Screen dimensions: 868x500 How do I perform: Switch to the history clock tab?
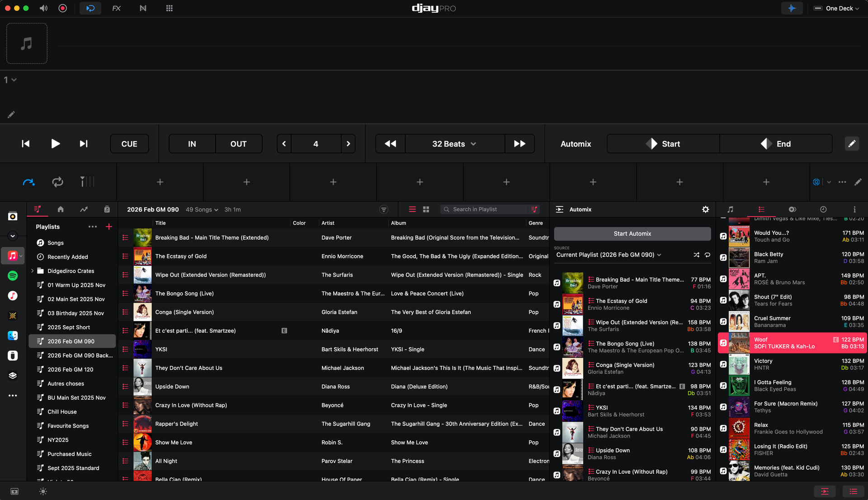pos(823,209)
